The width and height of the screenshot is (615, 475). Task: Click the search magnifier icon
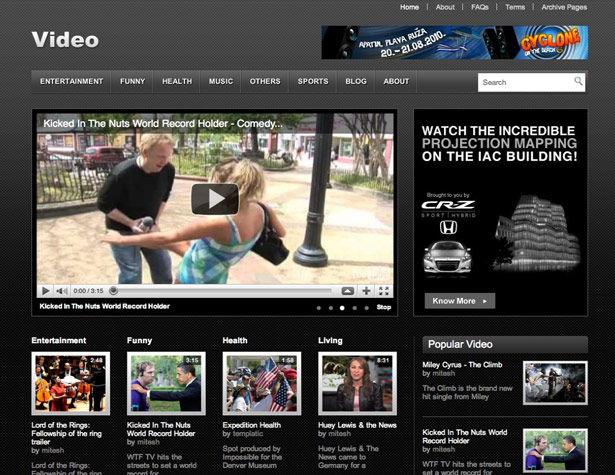[x=578, y=81]
